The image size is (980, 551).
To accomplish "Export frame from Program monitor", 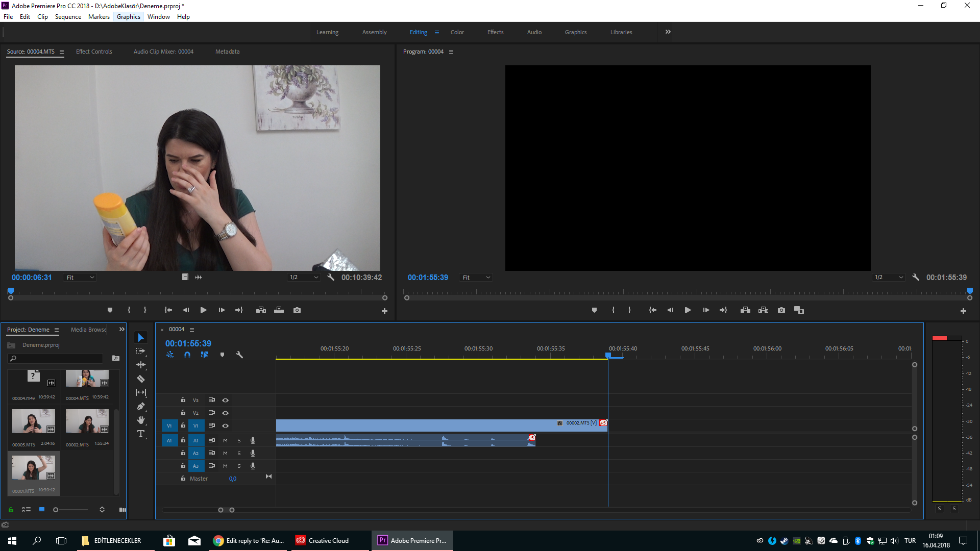I will (781, 310).
